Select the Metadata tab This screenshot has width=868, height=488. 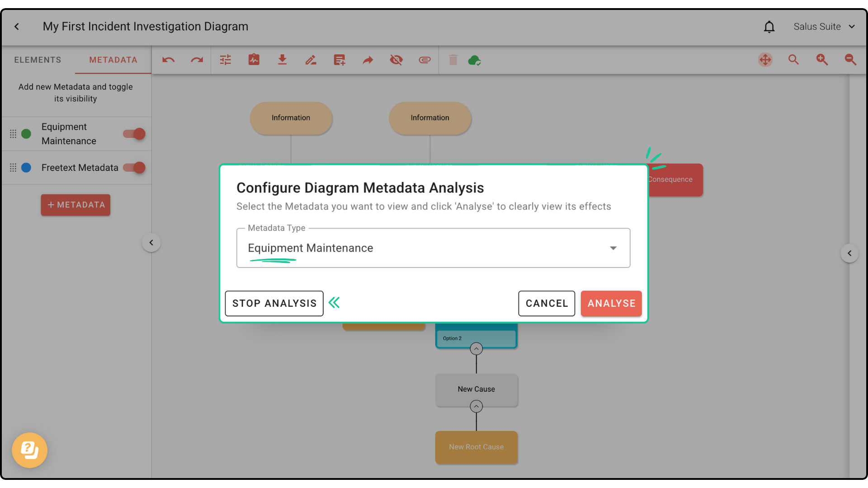click(x=113, y=60)
